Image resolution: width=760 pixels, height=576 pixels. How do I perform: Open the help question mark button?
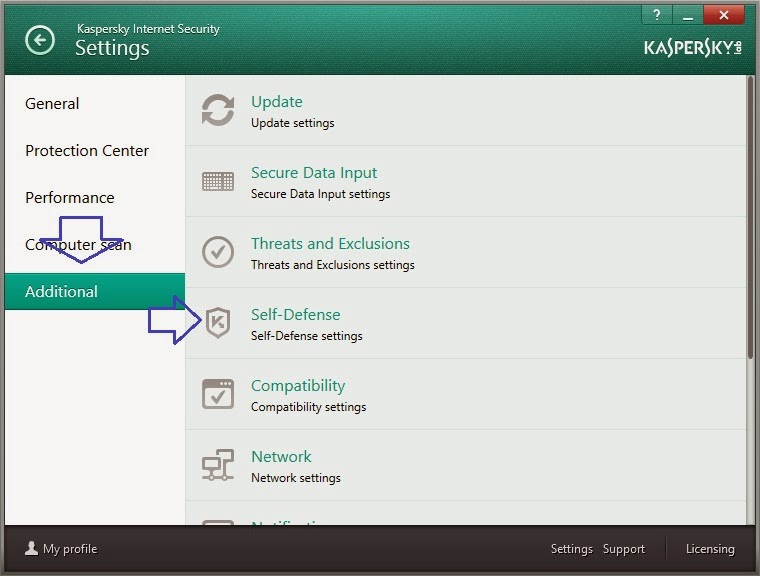[657, 15]
